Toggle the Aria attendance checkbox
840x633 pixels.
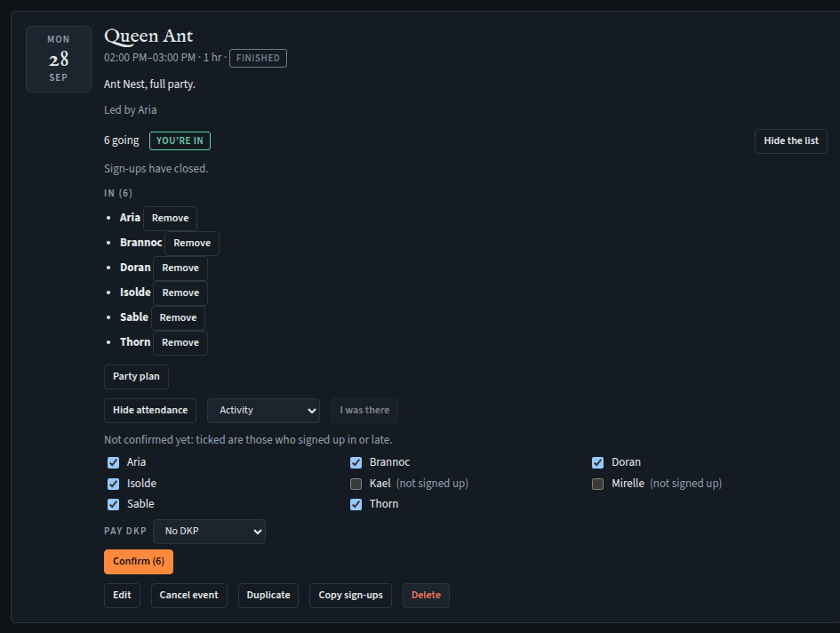tap(113, 462)
